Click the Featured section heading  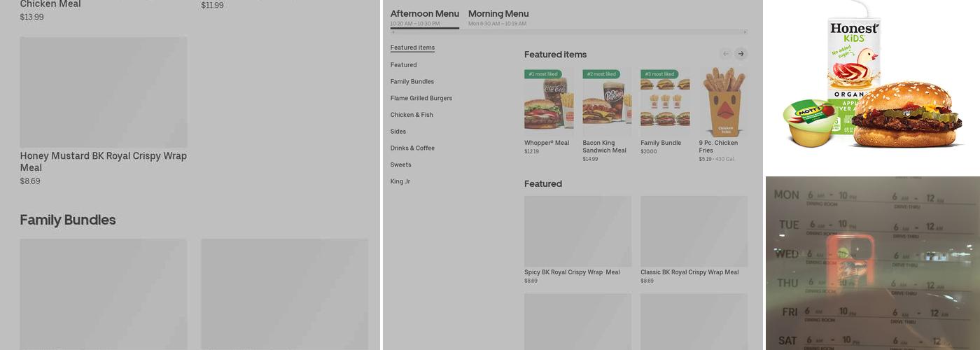point(543,184)
